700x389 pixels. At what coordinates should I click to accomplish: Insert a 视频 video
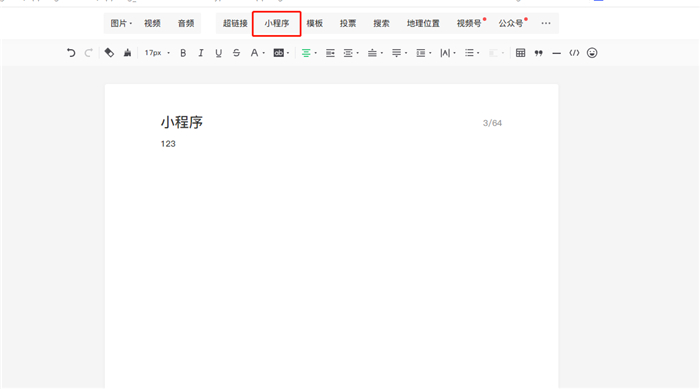(x=152, y=23)
